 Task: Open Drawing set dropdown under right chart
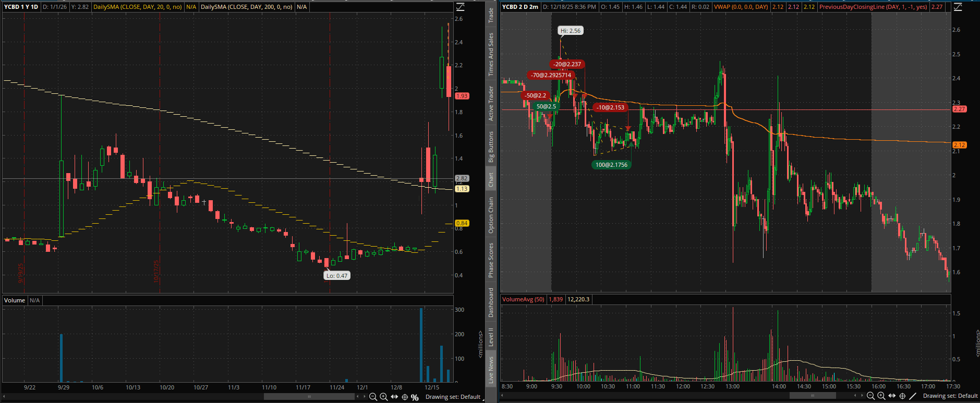tap(950, 396)
